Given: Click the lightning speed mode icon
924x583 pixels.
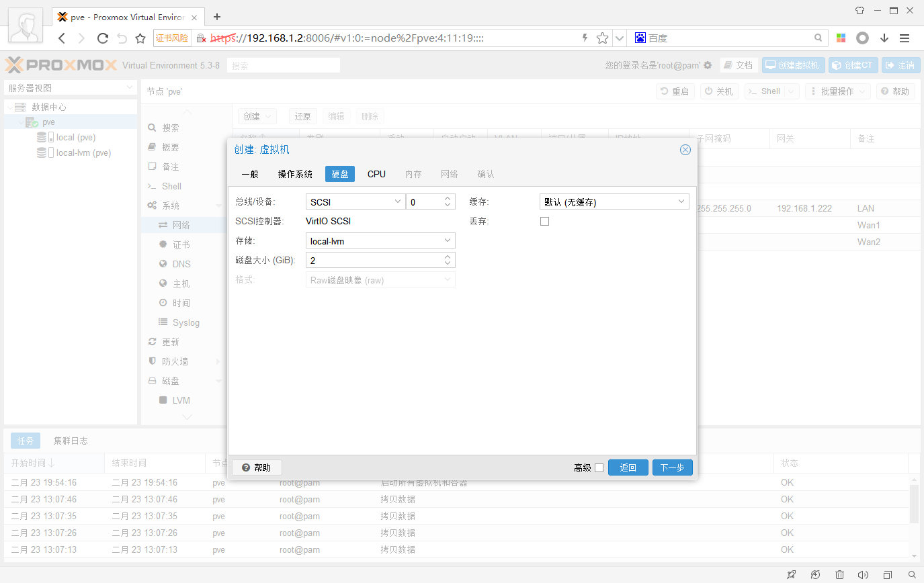Looking at the screenshot, I should point(585,38).
